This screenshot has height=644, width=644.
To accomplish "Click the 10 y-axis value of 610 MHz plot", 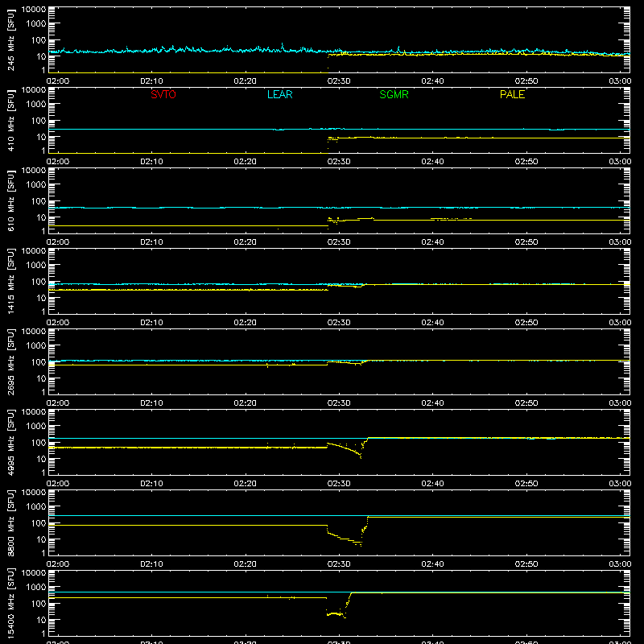I will click(x=41, y=217).
